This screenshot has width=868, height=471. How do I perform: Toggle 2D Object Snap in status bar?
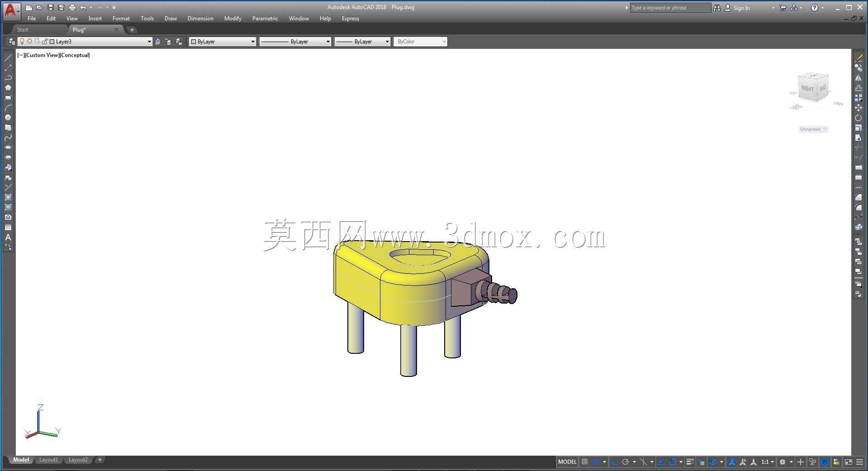[673, 462]
